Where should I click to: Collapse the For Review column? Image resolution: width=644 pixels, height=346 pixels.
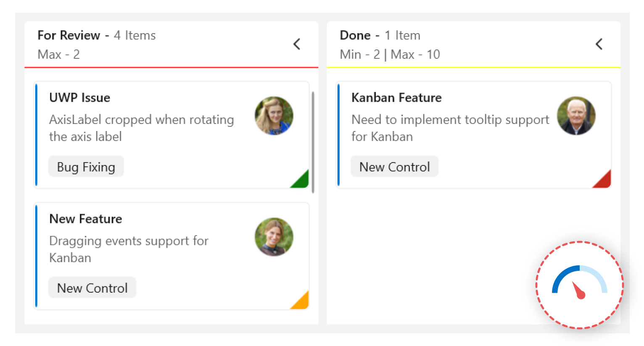297,44
